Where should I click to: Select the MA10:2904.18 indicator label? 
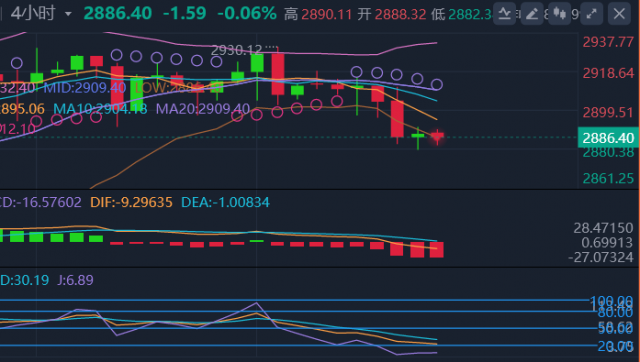(x=100, y=109)
